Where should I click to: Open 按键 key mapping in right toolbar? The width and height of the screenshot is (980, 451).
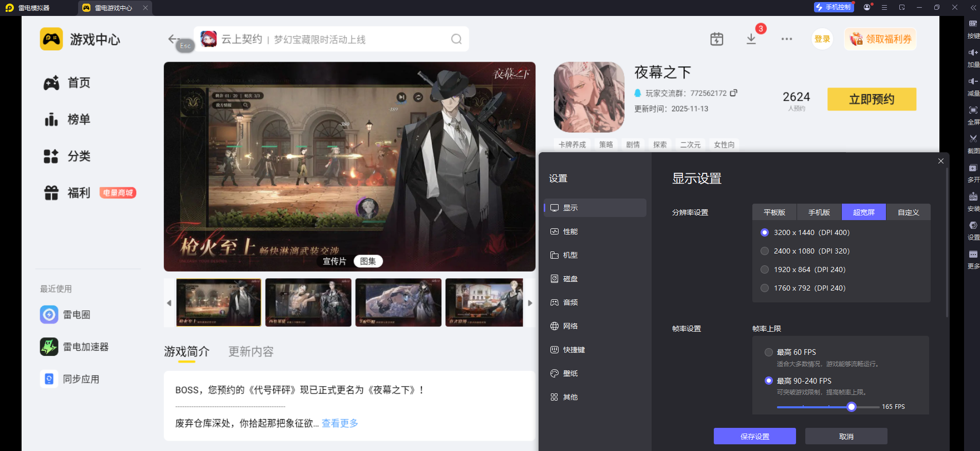coord(973,29)
